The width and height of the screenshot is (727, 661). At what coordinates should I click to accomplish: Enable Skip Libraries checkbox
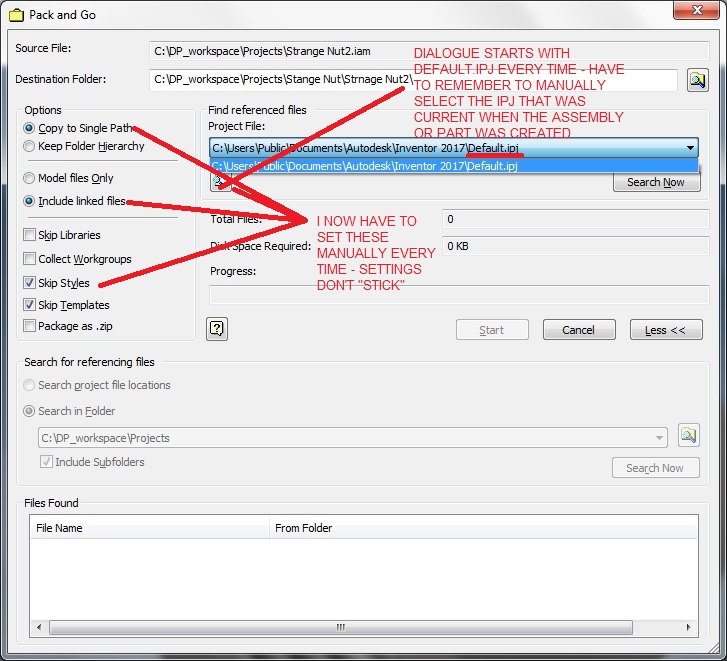click(29, 235)
